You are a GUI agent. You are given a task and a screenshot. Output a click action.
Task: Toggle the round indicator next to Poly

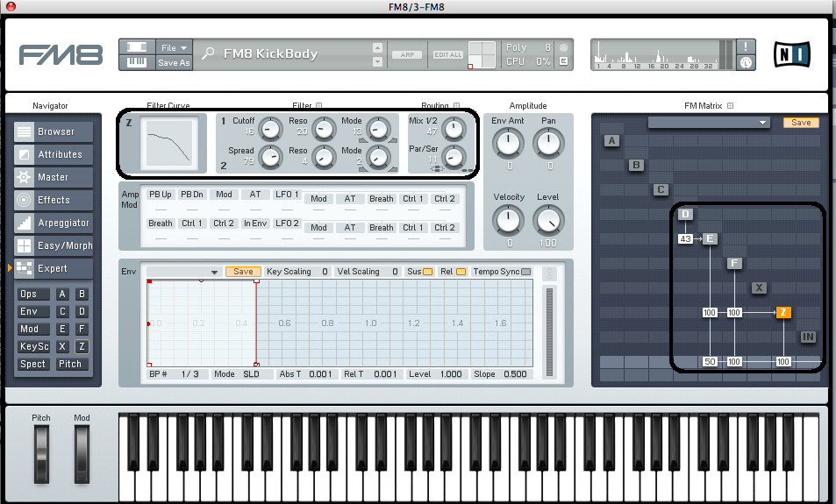563,47
